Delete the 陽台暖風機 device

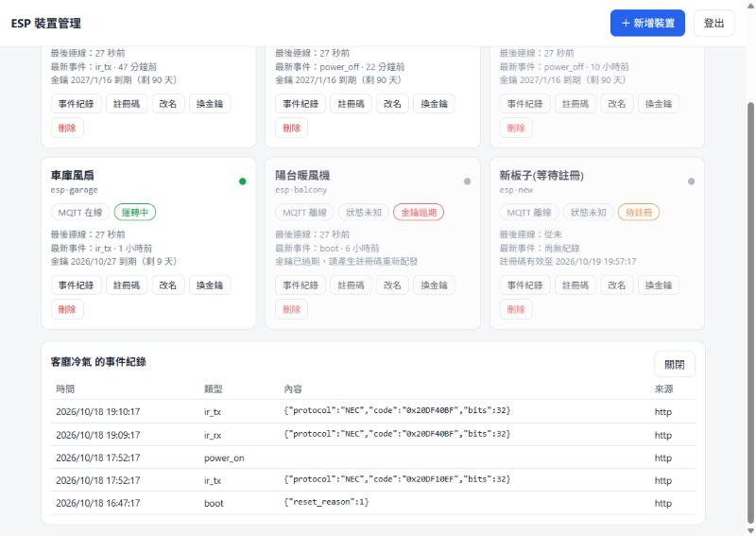pos(292,309)
